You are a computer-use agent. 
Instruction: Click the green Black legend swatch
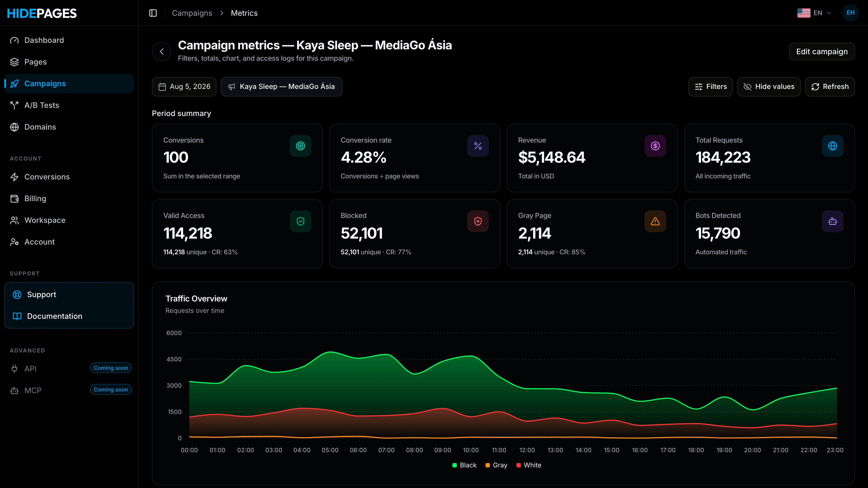(455, 465)
